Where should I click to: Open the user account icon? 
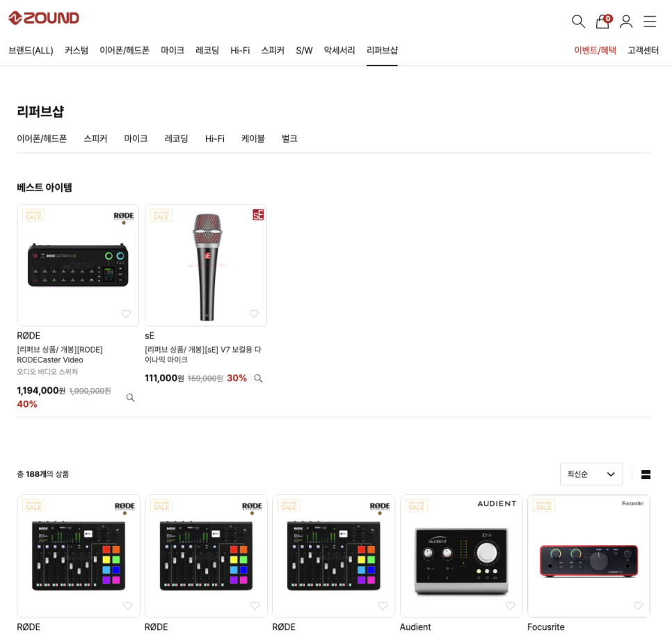point(626,21)
